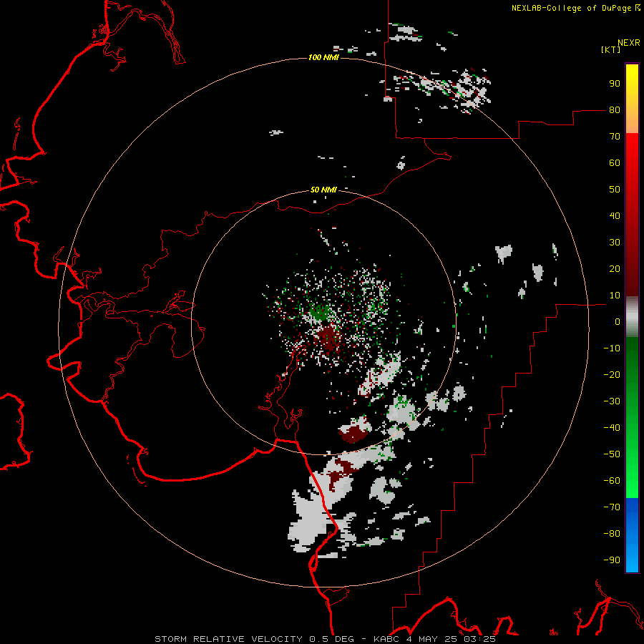Click the positive 60 scale value

(x=615, y=162)
